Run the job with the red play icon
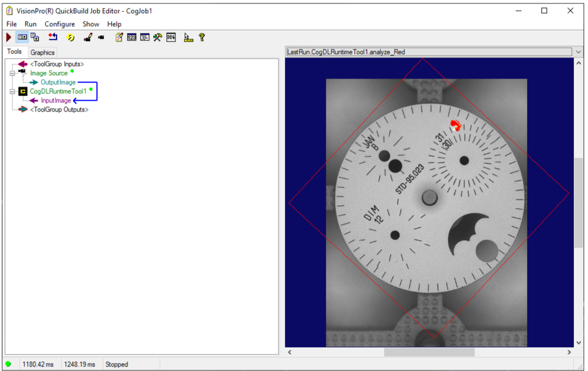Image resolution: width=588 pixels, height=371 pixels. (9, 38)
